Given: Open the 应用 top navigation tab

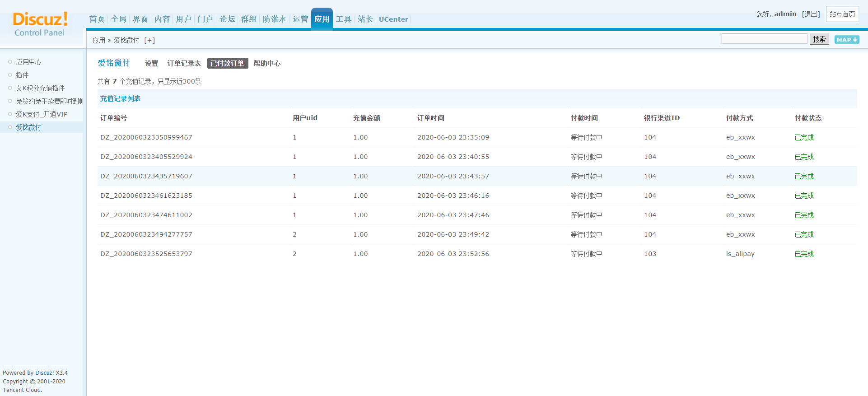Looking at the screenshot, I should pos(322,19).
